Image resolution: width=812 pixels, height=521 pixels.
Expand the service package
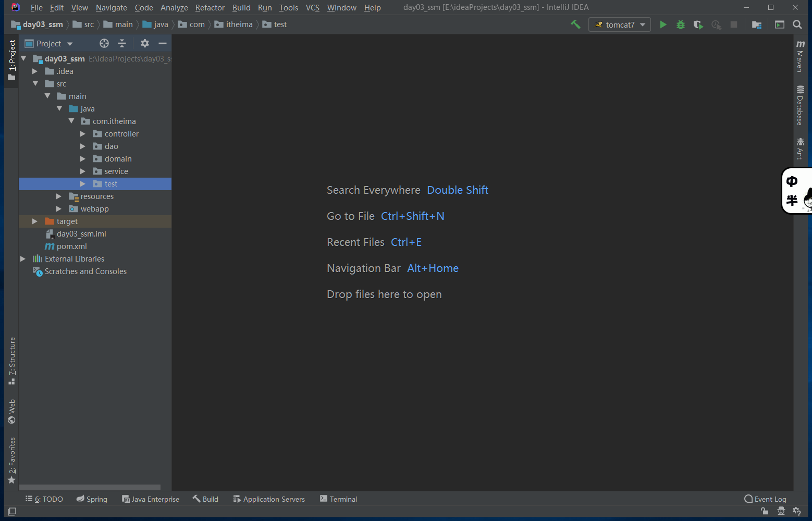point(83,171)
